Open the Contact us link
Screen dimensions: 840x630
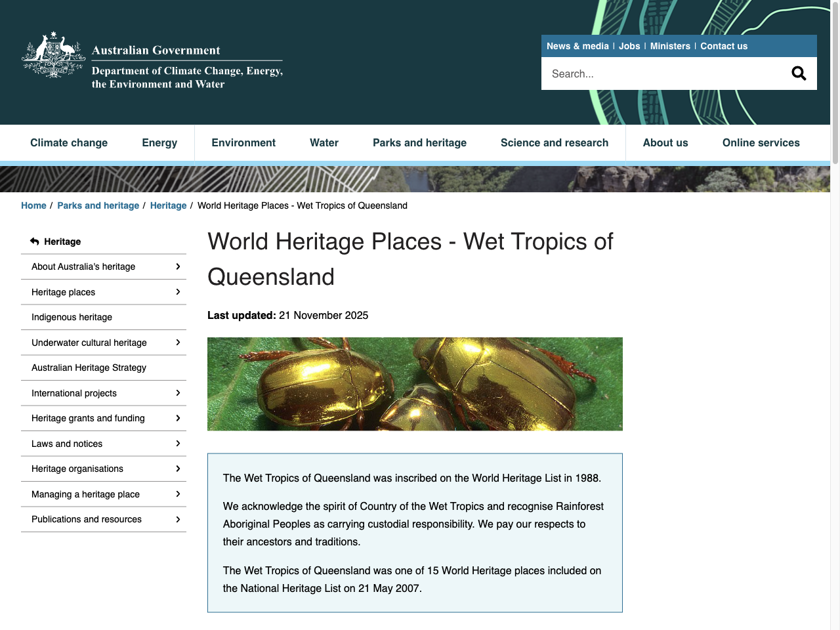724,46
